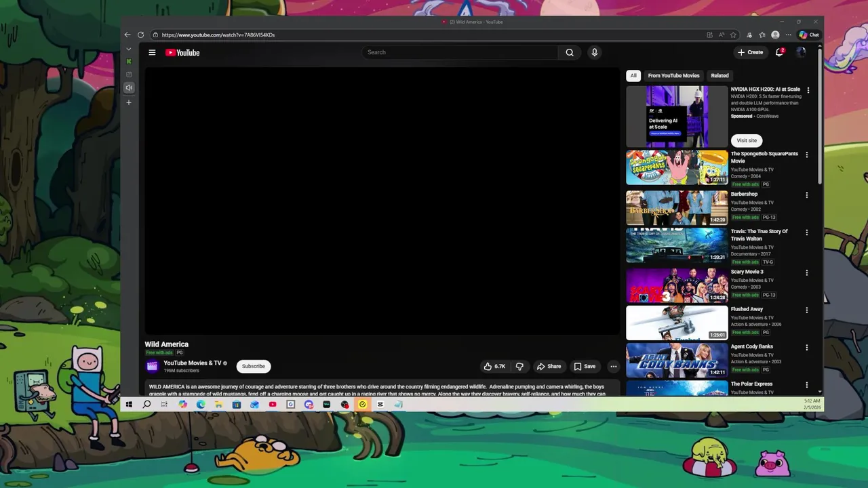Launch Microsoft Edge from taskbar
Viewport: 868px width, 488px height.
point(201,405)
